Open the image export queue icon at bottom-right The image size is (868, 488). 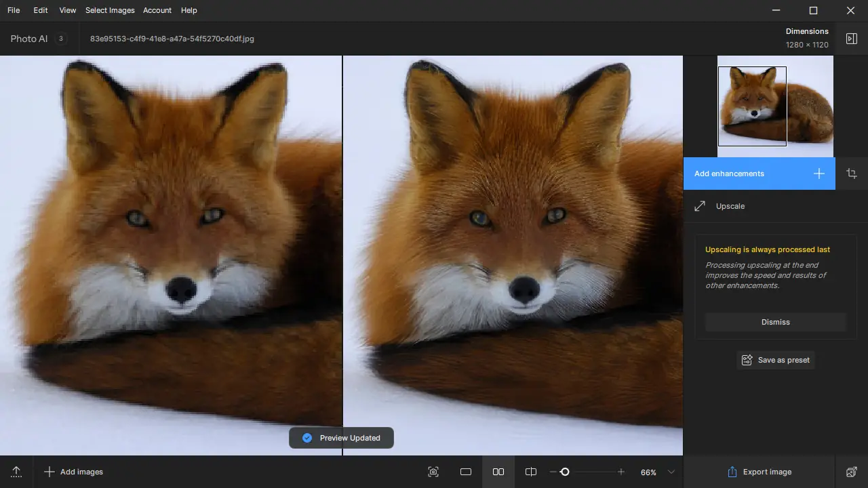click(x=852, y=472)
